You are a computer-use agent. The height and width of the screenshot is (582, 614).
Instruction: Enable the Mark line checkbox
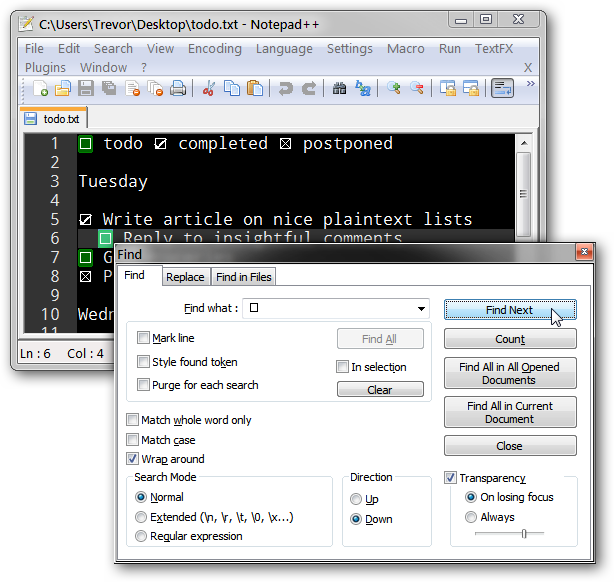tap(143, 337)
